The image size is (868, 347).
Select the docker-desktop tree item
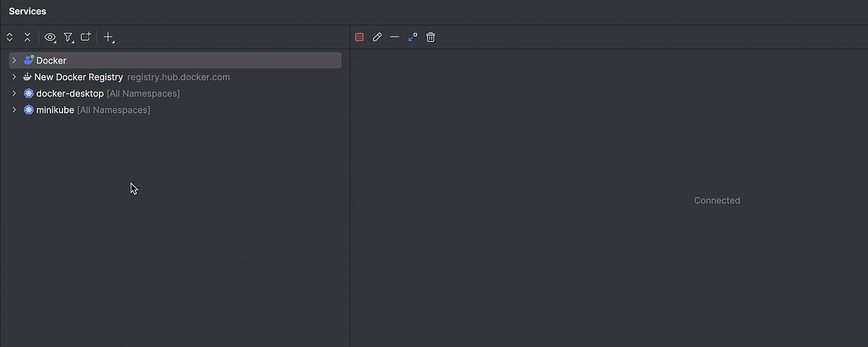[x=69, y=93]
